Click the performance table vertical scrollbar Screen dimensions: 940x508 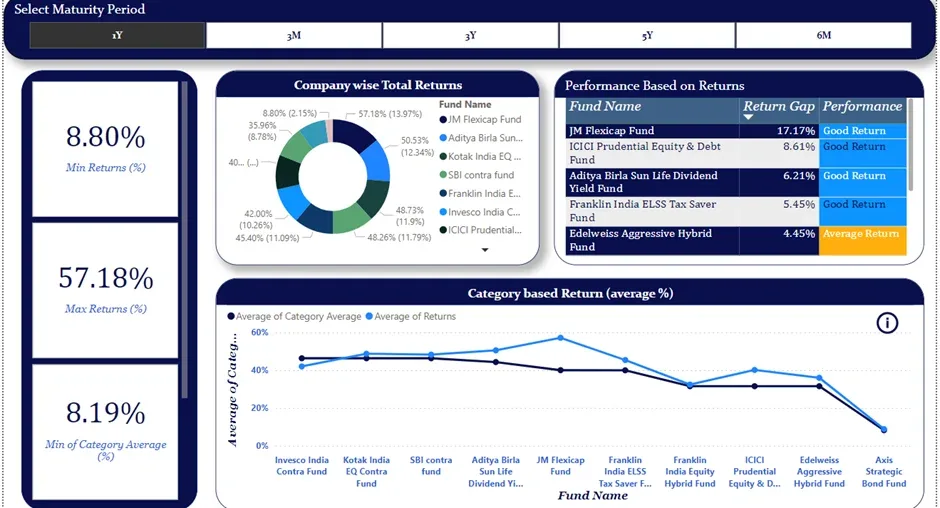[x=911, y=145]
